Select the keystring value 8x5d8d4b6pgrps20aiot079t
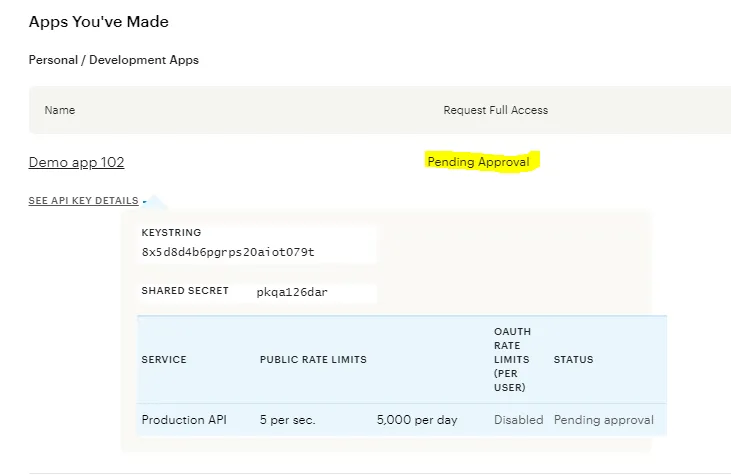This screenshot has width=731, height=475. pos(228,252)
